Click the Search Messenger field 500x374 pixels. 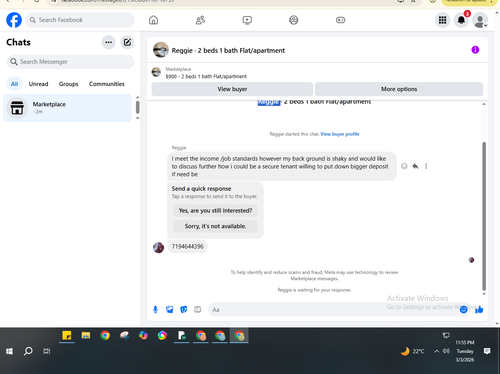click(x=70, y=62)
